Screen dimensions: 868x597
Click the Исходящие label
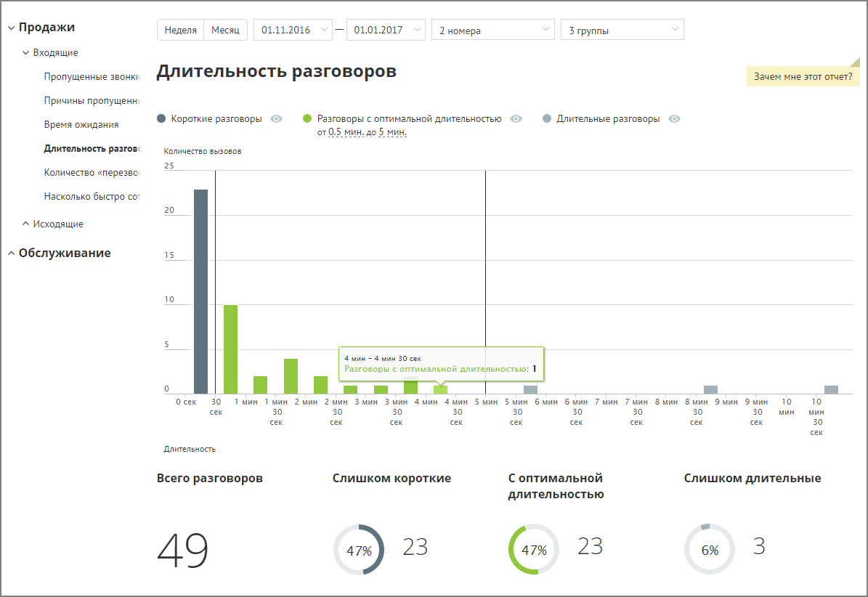coord(58,224)
